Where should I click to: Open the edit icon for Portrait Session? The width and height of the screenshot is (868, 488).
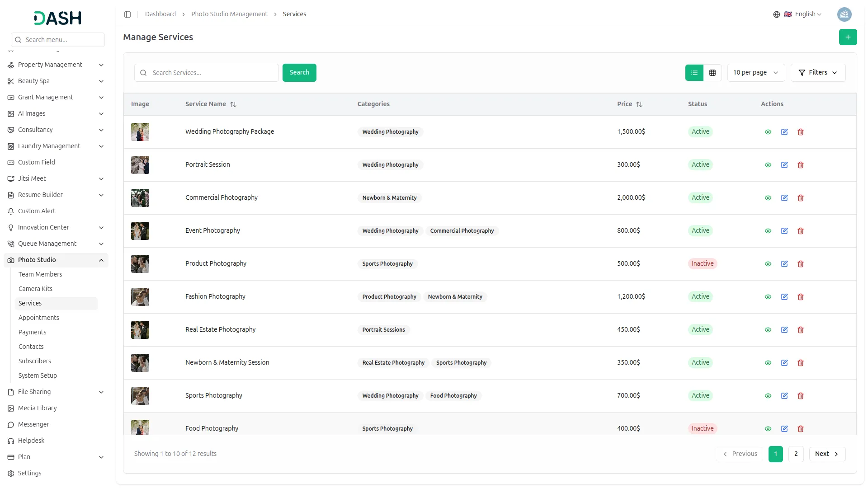coord(784,165)
